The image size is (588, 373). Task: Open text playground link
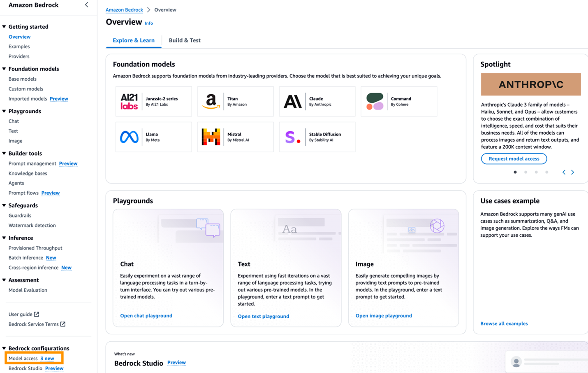pyautogui.click(x=263, y=316)
